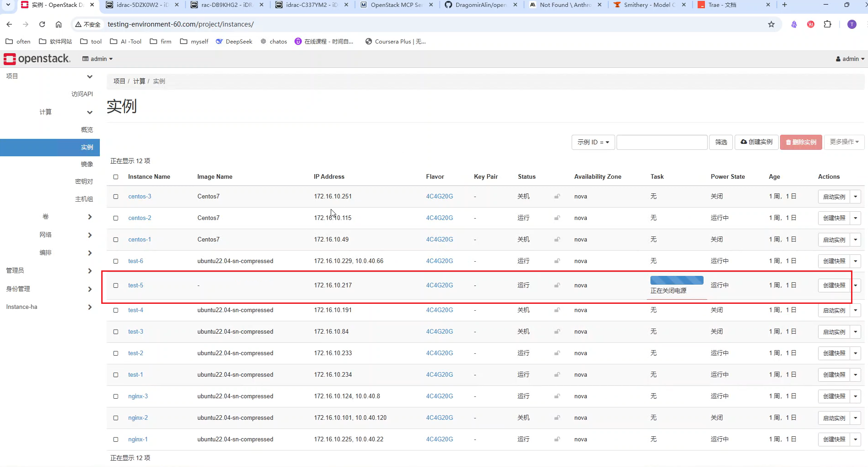868x467 pixels.
Task: Click the 创建实例 button
Action: [756, 142]
